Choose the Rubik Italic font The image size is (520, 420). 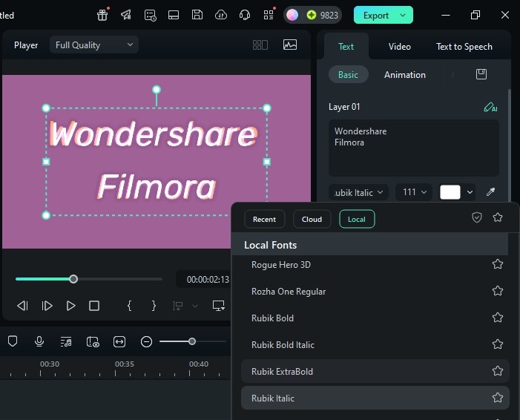(x=375, y=398)
